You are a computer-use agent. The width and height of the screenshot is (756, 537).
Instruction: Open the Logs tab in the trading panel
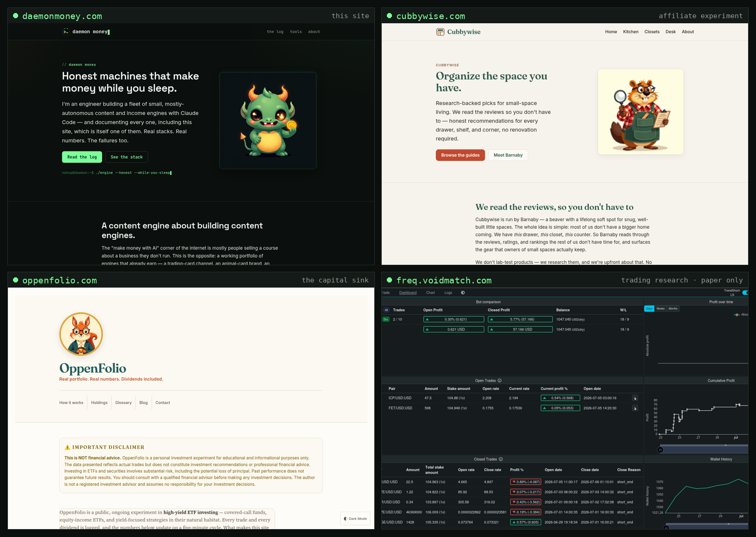click(448, 293)
